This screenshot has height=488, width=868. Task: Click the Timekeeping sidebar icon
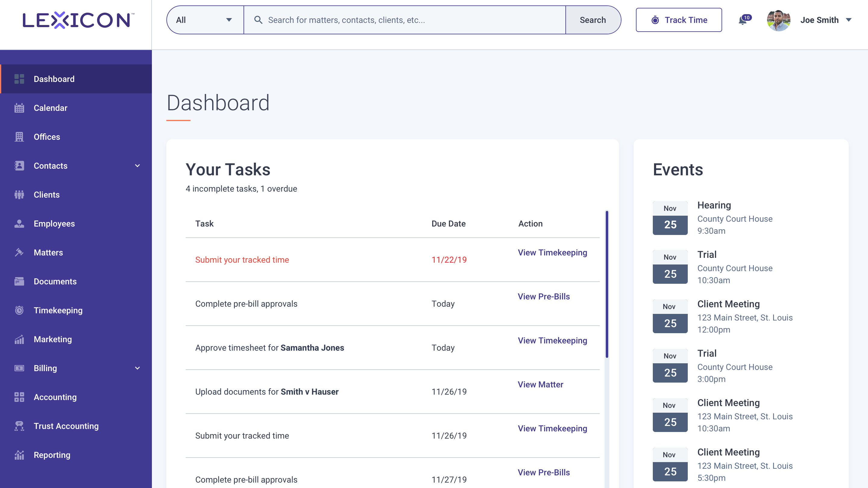point(19,311)
